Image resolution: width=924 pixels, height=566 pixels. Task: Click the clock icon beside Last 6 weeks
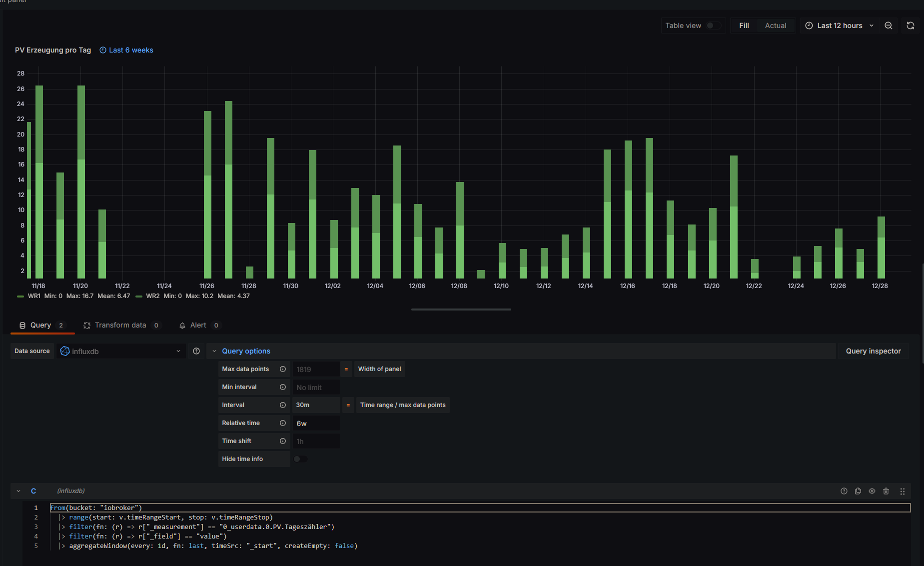point(103,50)
